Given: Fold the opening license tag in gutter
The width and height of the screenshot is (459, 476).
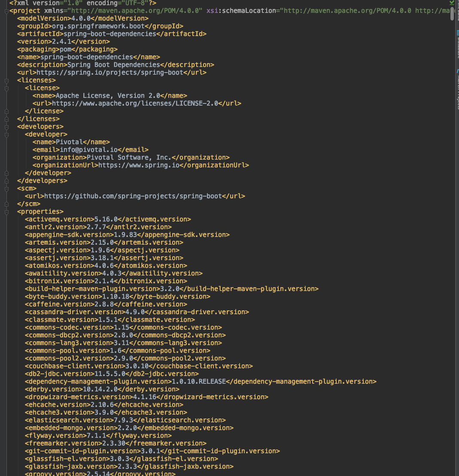Looking at the screenshot, I should point(6,89).
